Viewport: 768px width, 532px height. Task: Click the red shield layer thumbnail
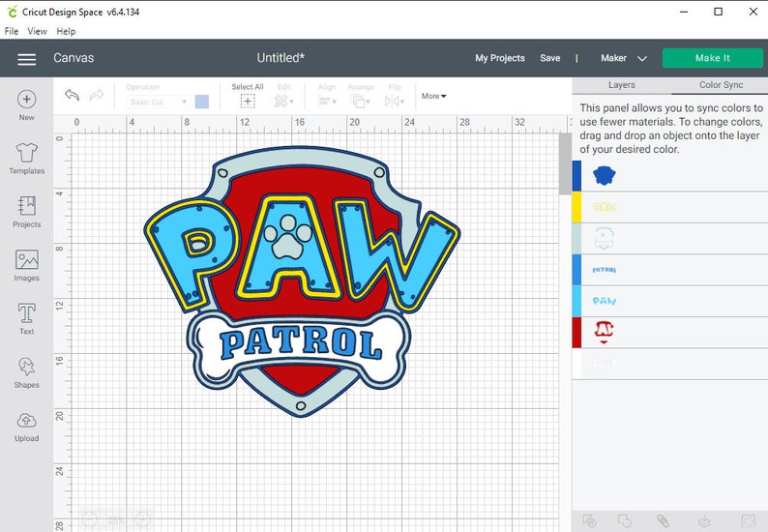coord(604,332)
